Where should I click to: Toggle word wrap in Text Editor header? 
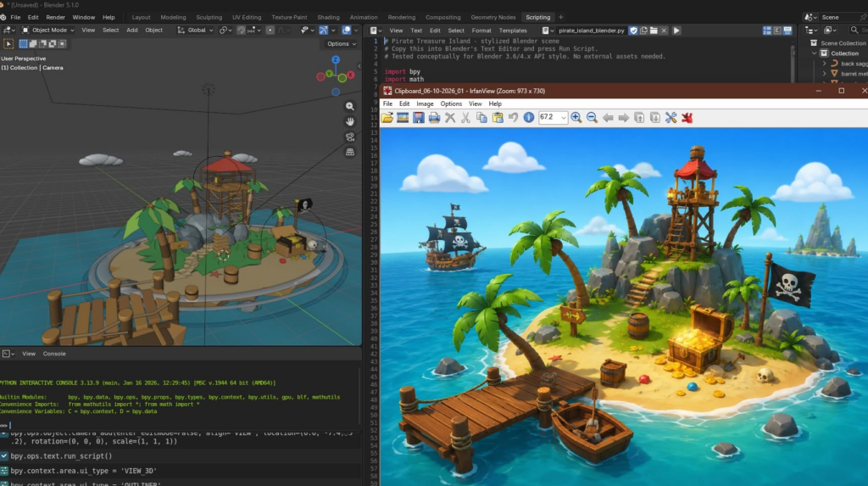(x=777, y=31)
